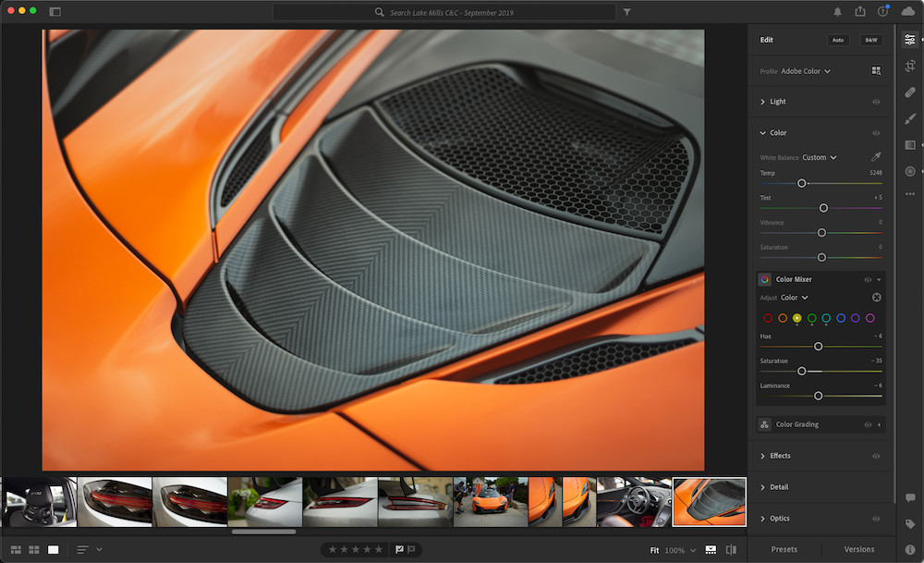
Task: Open White Balance Custom dropdown
Action: click(x=819, y=157)
